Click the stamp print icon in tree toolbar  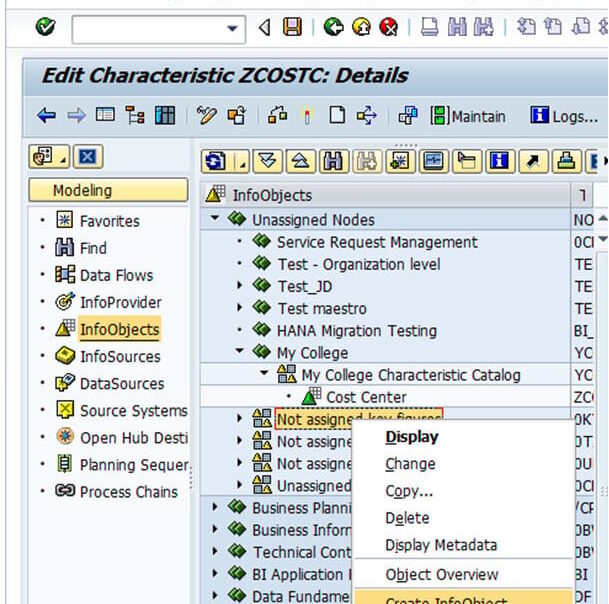tap(566, 161)
